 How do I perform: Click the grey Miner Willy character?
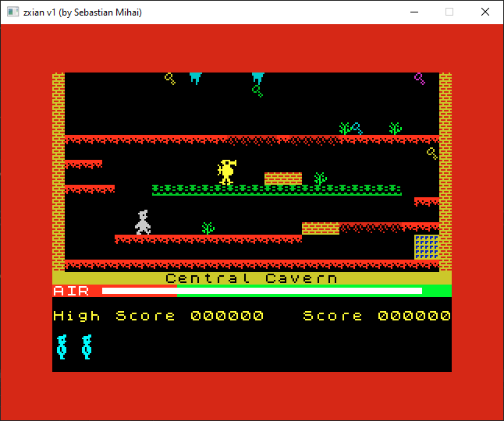[143, 222]
